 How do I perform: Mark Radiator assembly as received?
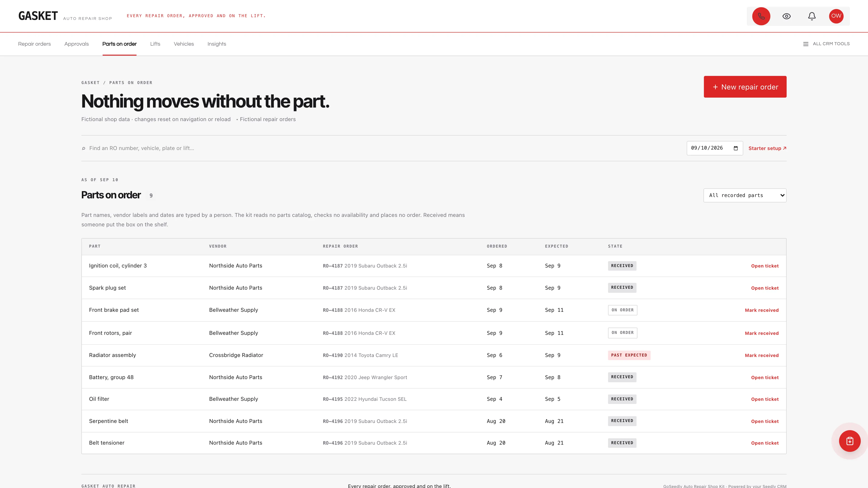point(762,355)
